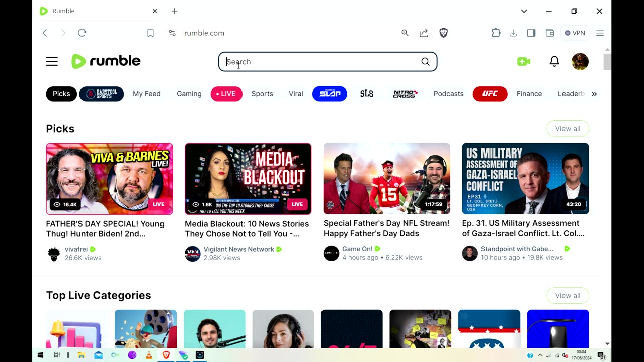Bookmark this page

(x=150, y=33)
